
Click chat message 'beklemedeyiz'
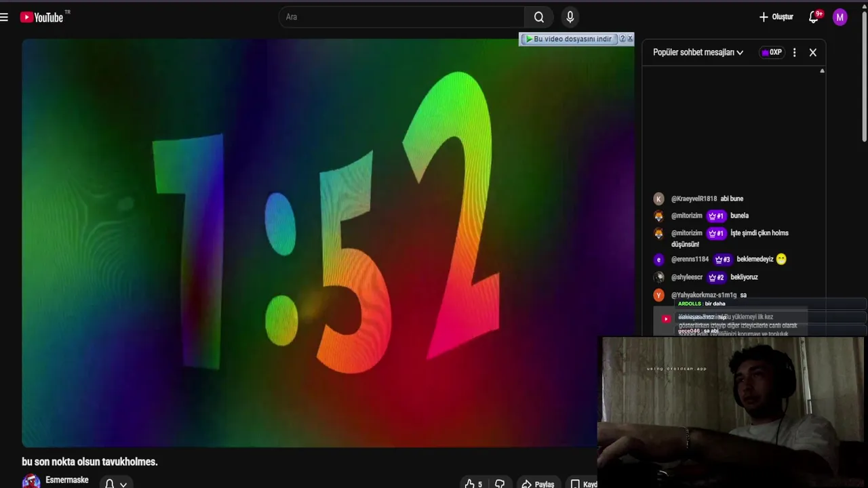(x=755, y=259)
